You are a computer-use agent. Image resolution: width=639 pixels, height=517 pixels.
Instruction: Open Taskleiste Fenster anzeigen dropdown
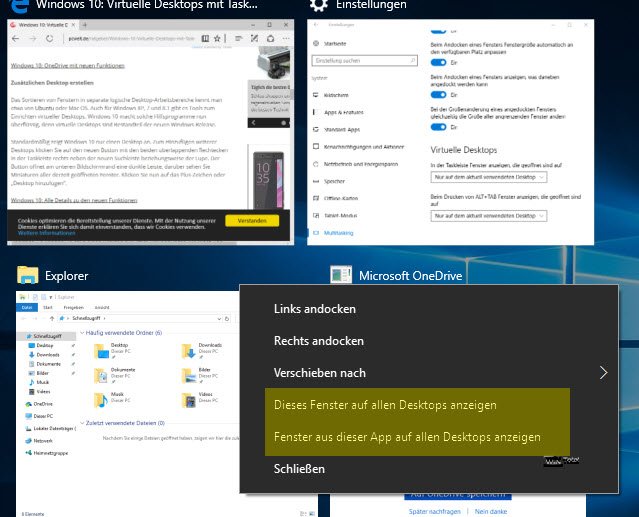(489, 177)
